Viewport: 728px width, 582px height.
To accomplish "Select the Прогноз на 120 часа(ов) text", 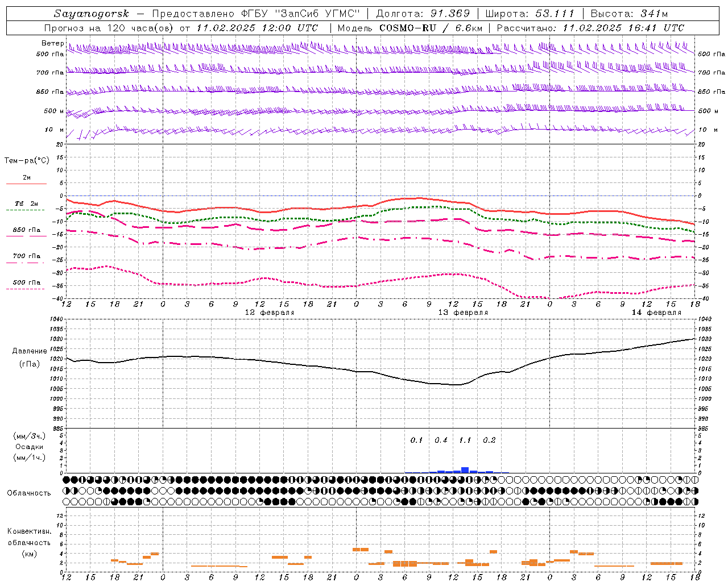I will (109, 28).
